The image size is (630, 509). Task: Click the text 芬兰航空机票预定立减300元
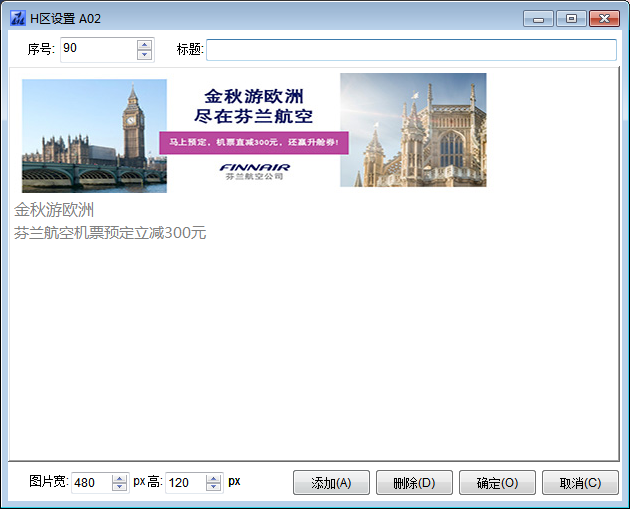pyautogui.click(x=110, y=233)
